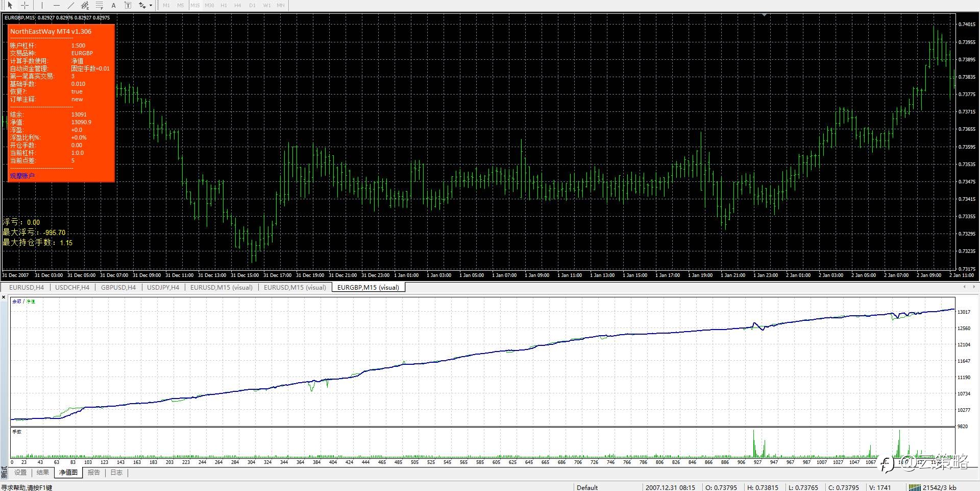Viewport: 980px width, 491px height.
Task: Click the chart shift marker triangle
Action: (764, 15)
